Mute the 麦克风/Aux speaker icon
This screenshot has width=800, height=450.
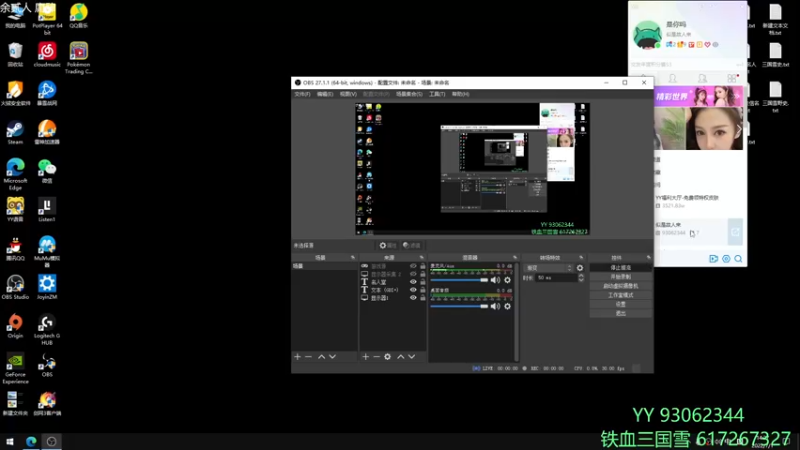click(495, 280)
